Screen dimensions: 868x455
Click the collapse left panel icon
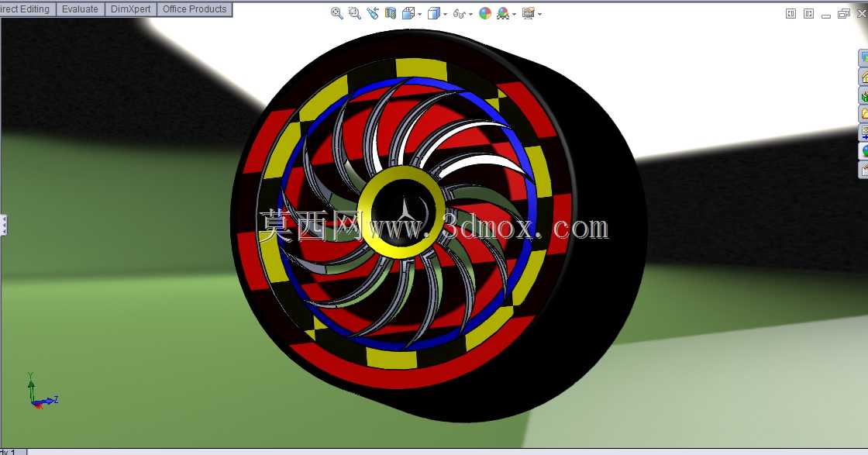click(791, 14)
